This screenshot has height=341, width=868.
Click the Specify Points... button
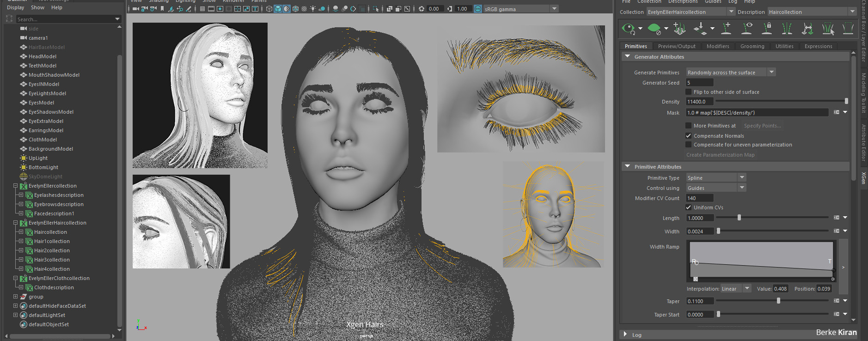pyautogui.click(x=762, y=126)
